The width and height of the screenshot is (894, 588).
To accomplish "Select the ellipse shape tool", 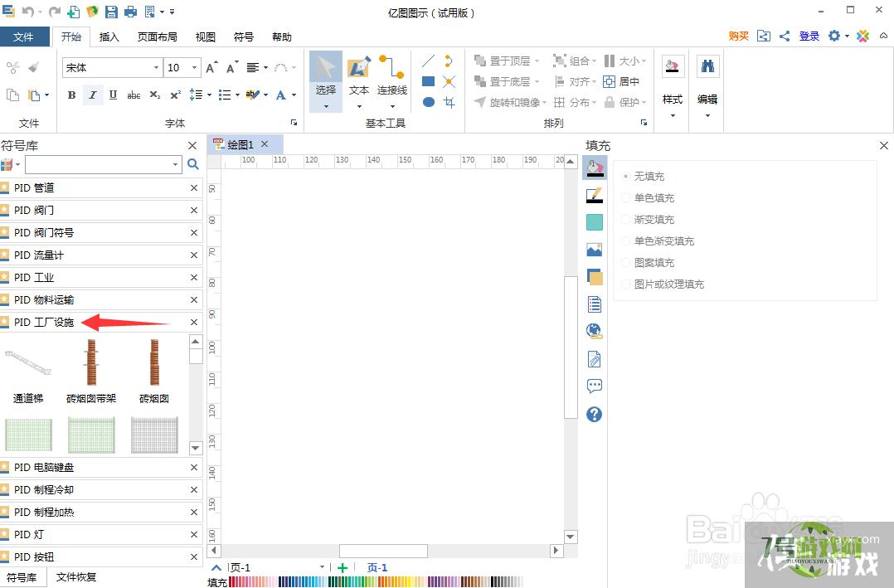I will 429,102.
